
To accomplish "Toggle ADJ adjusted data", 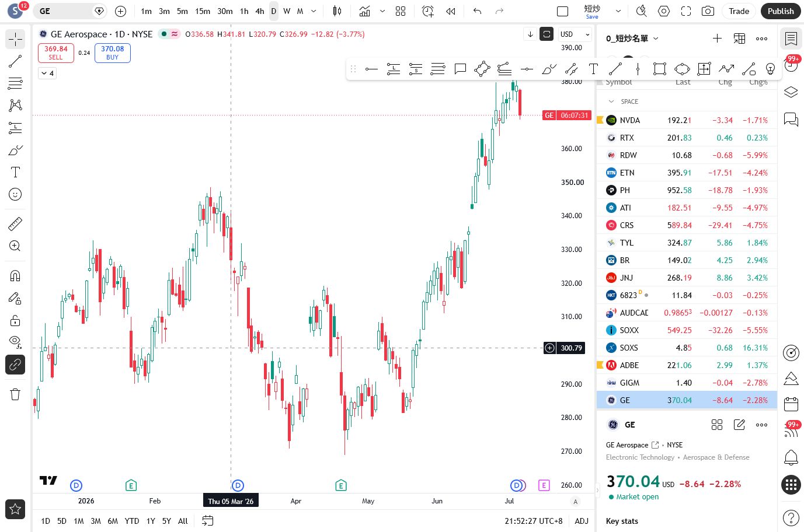I will pyautogui.click(x=582, y=521).
